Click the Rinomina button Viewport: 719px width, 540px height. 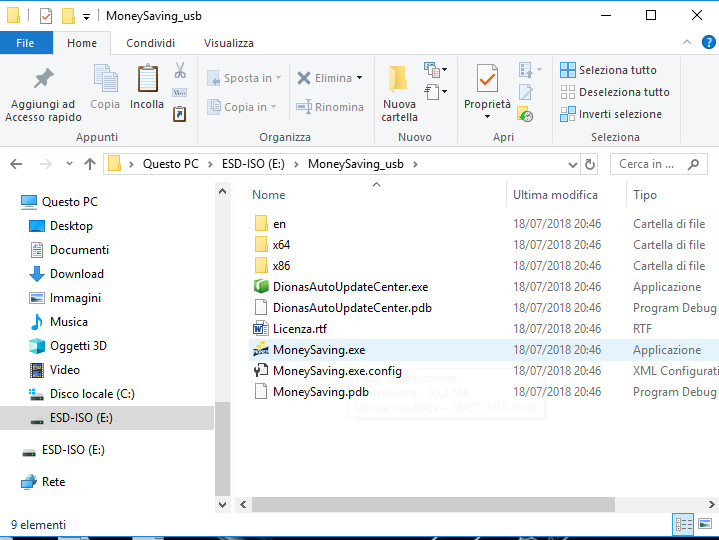[330, 107]
